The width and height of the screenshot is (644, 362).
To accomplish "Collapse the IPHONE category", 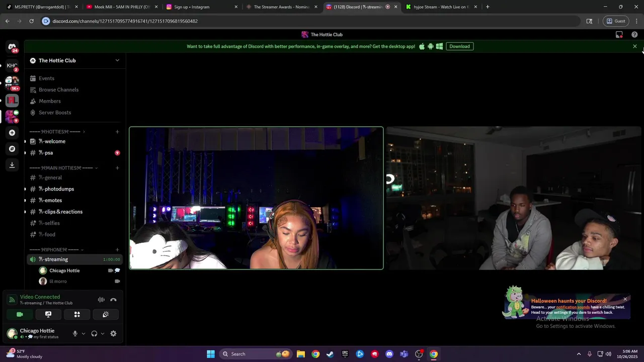I will click(x=56, y=250).
